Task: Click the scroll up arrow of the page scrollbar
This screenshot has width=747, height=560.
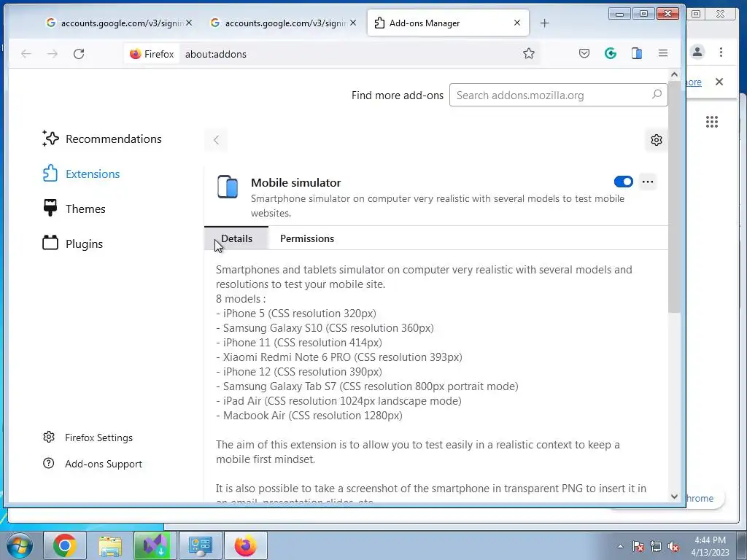Action: pos(673,74)
